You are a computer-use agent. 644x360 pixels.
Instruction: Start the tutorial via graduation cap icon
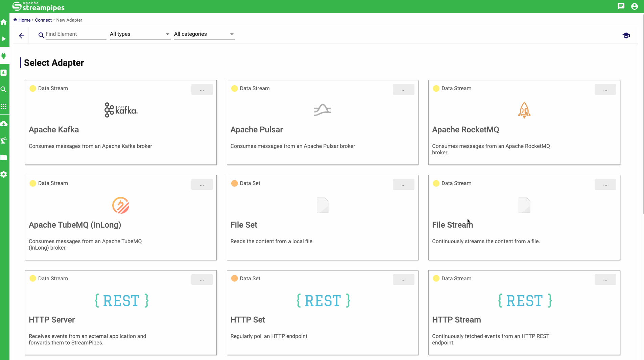point(626,36)
